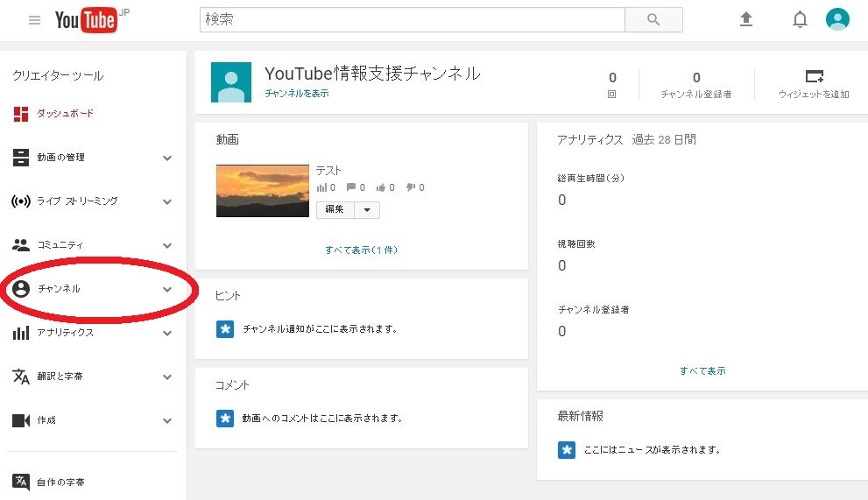The width and height of the screenshot is (868, 500).
Task: Click the star icon in コメント panel
Action: click(225, 418)
